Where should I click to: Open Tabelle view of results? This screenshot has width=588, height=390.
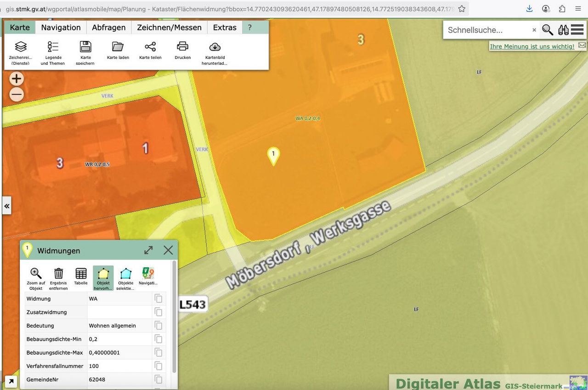point(81,274)
